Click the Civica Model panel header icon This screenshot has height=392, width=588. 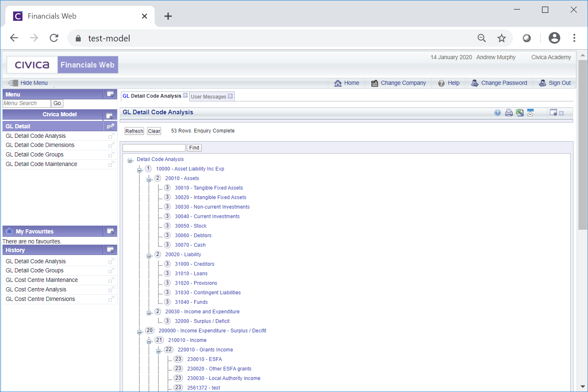click(109, 115)
